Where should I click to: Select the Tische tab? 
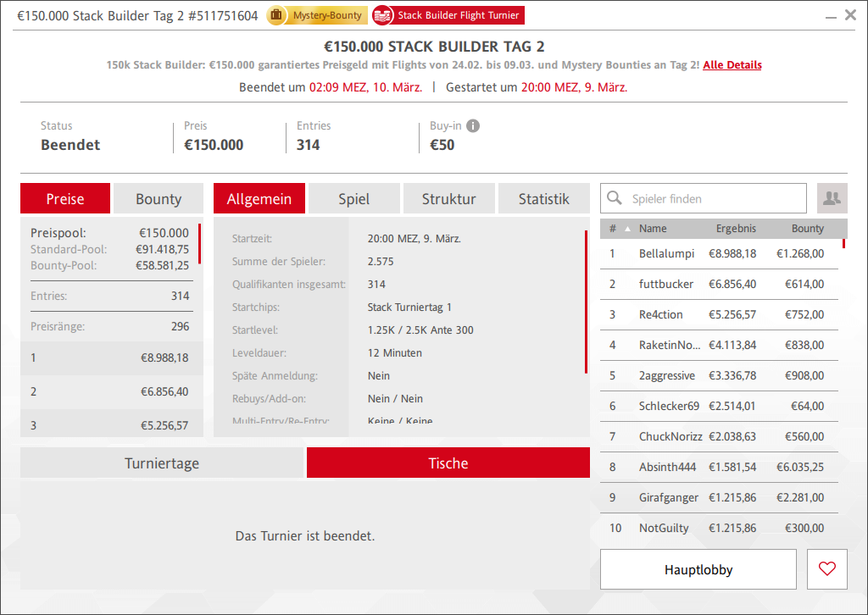[448, 463]
